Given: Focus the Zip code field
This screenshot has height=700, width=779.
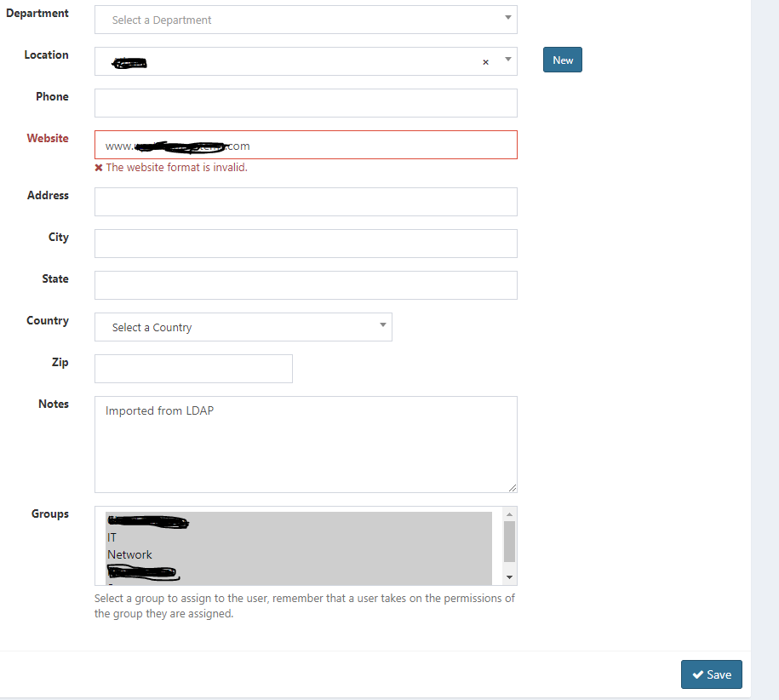Looking at the screenshot, I should (193, 368).
